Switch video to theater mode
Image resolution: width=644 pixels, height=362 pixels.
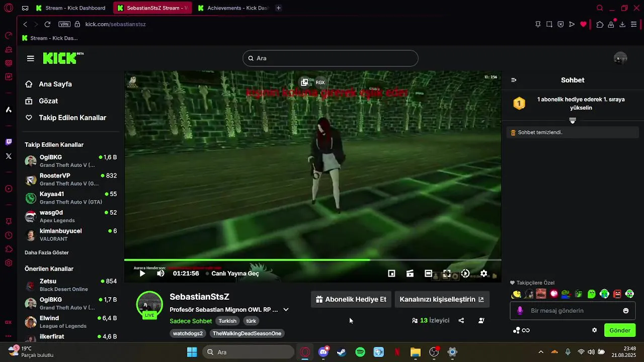pyautogui.click(x=428, y=274)
